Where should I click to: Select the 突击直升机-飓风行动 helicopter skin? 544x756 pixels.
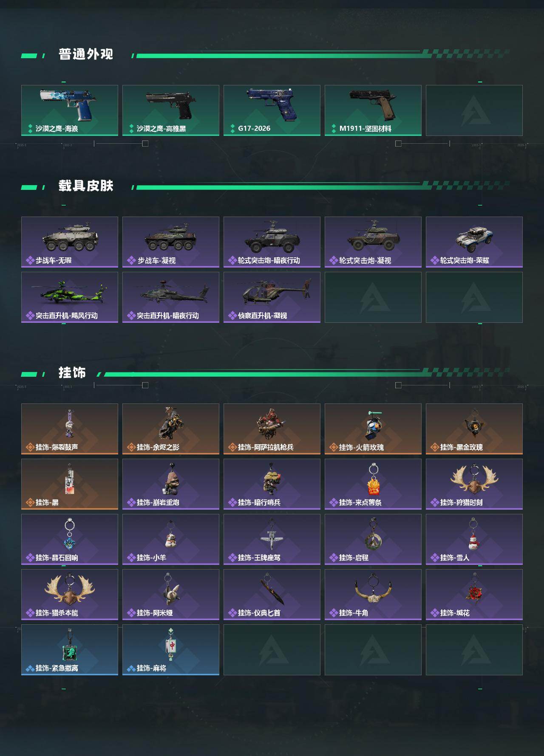pyautogui.click(x=70, y=297)
